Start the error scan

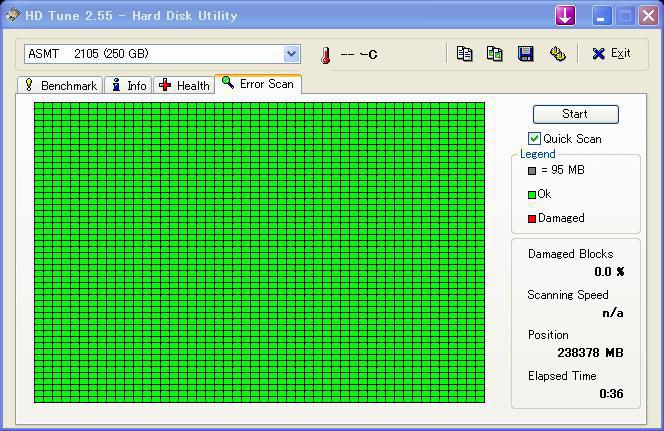[x=575, y=114]
